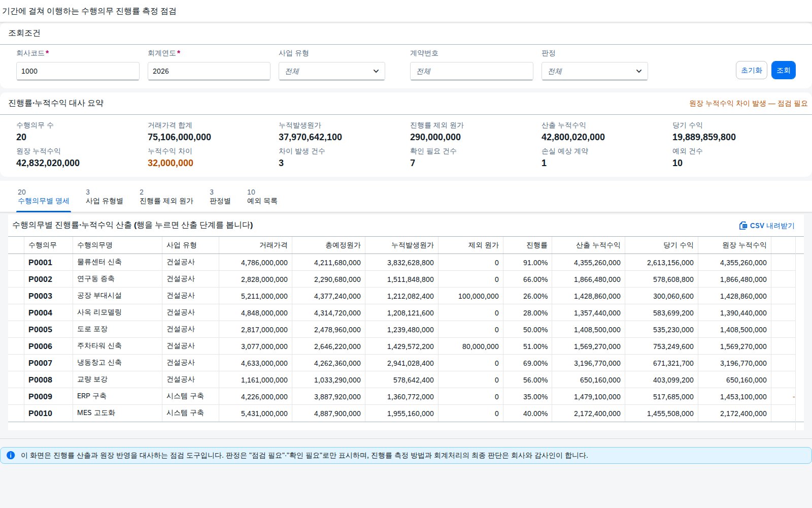Click the 40.00% 진행률 cell of P0010
The image size is (812, 508).
coord(528,414)
